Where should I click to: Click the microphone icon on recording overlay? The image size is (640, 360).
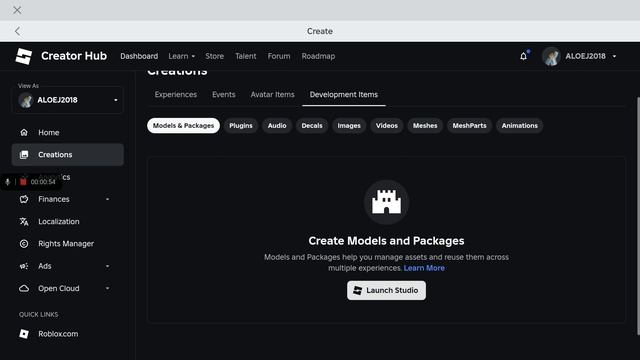[7, 182]
